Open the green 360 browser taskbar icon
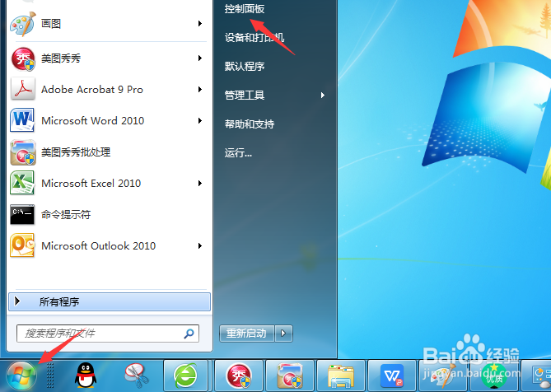The height and width of the screenshot is (392, 551). pos(185,376)
